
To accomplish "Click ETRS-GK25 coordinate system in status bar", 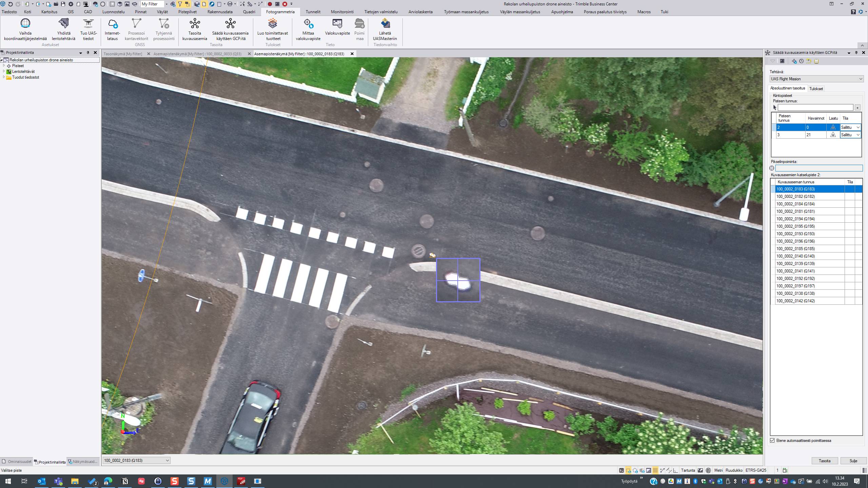I will [x=756, y=470].
